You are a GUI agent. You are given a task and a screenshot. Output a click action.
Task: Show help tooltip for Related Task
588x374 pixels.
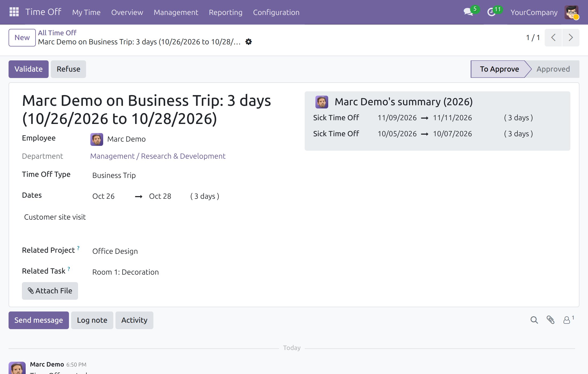pyautogui.click(x=69, y=269)
